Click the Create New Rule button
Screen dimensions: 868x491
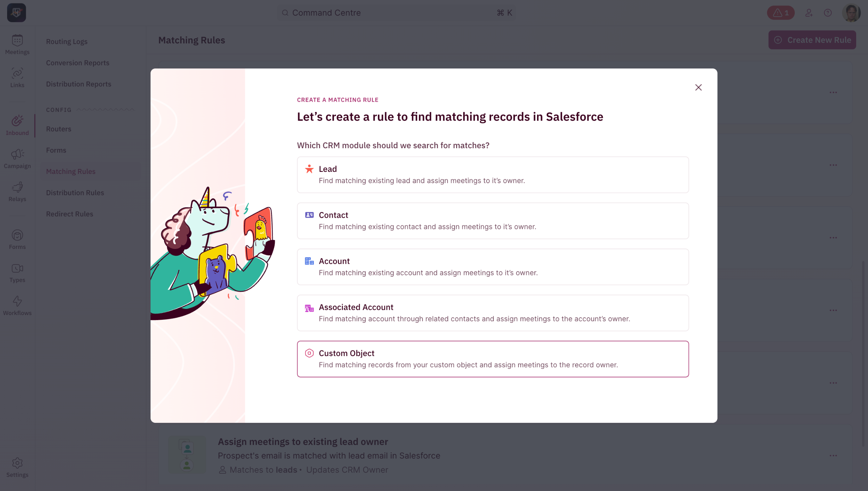pos(812,40)
